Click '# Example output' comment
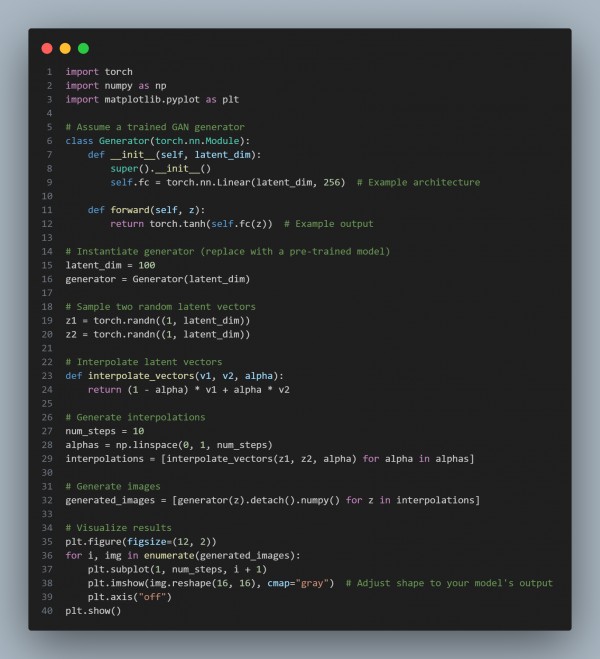This screenshot has height=659, width=600. tap(329, 224)
